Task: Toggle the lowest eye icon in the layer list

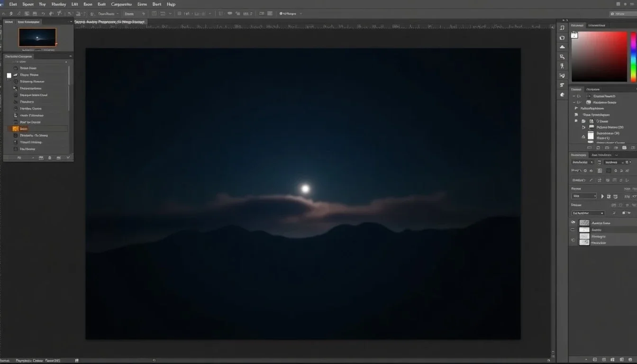Action: point(573,240)
